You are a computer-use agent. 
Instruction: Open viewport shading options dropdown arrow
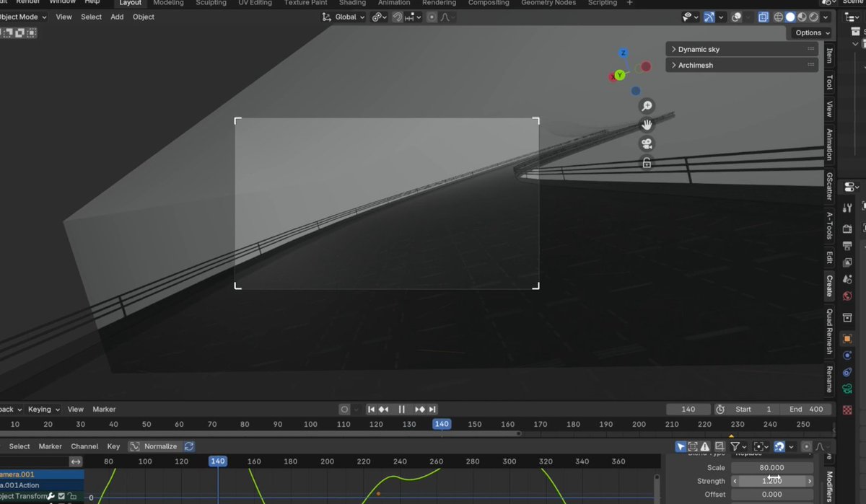[x=826, y=17]
